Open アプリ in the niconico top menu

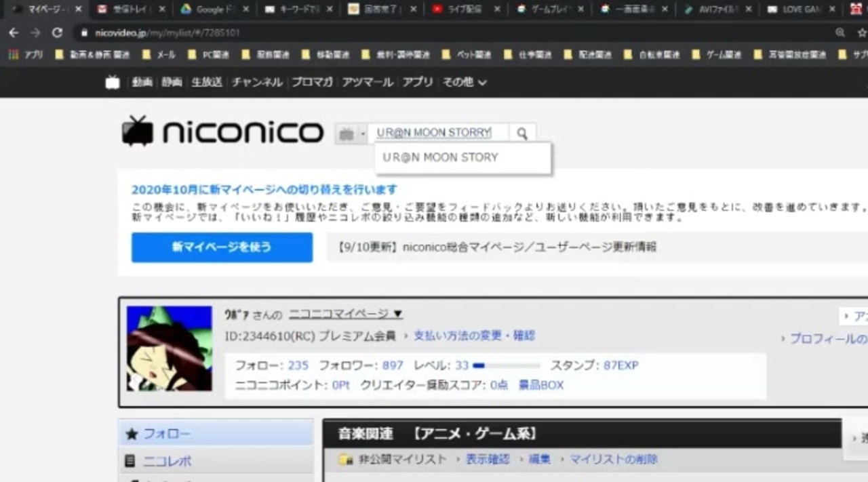(418, 82)
